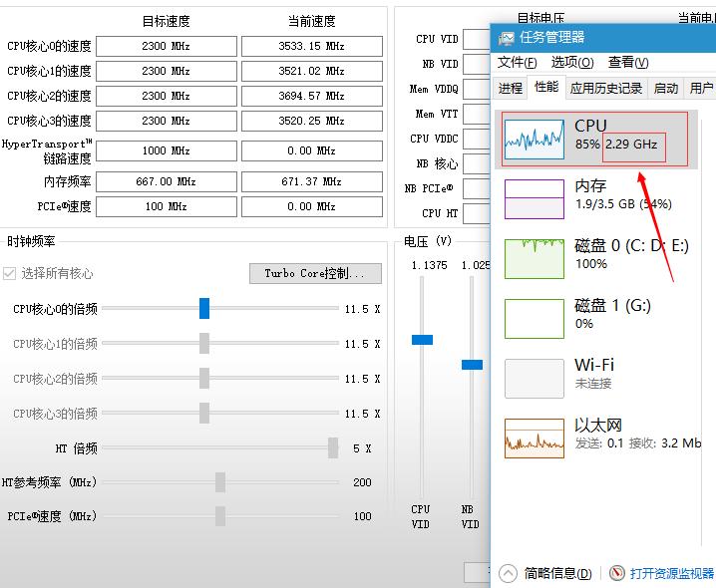Image resolution: width=716 pixels, height=588 pixels.
Task: Click the CPU核心1的倍频 slider handle
Action: click(204, 343)
